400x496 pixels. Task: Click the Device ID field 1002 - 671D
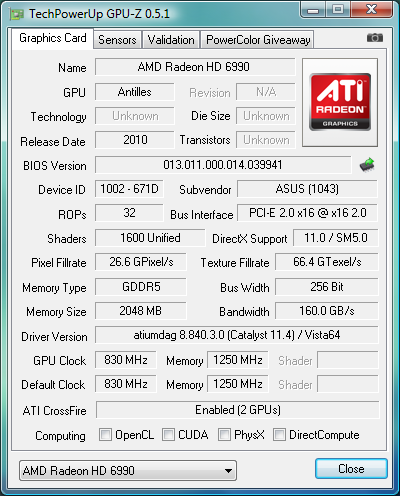click(x=129, y=189)
